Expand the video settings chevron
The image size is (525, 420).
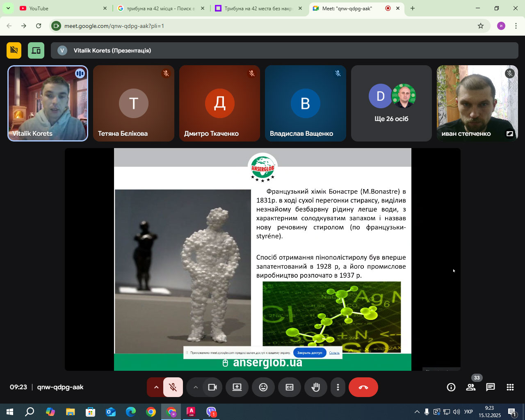[x=196, y=387]
